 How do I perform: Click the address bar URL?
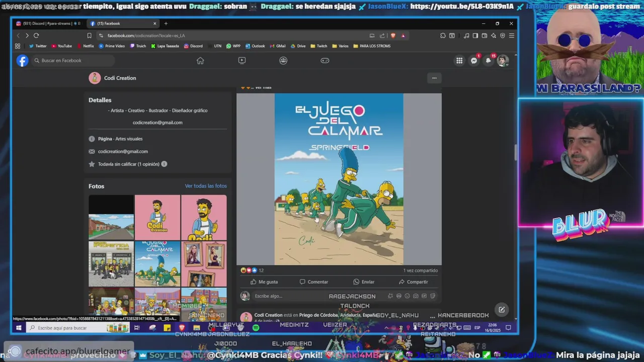pos(146,36)
